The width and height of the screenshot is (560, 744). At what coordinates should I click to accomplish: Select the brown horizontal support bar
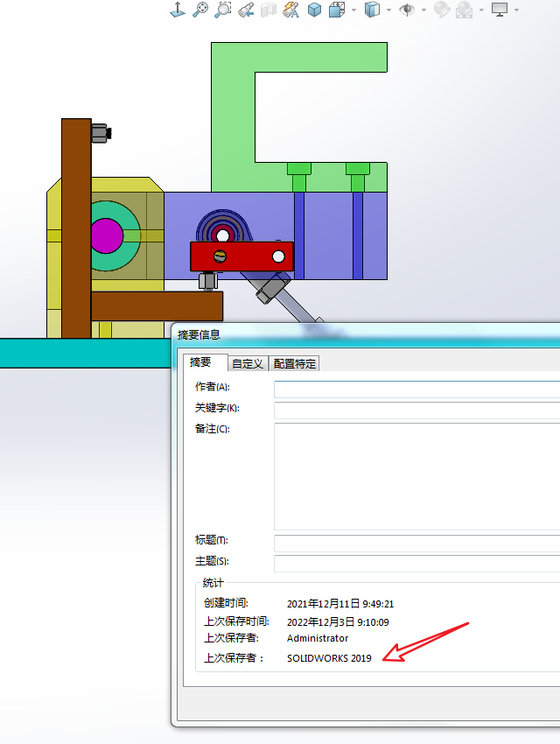pyautogui.click(x=157, y=306)
